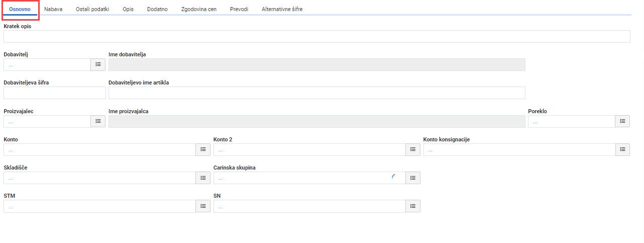Viewport: 644px width, 243px height.
Task: Focus the Dobavitelj input field
Action: pos(47,64)
